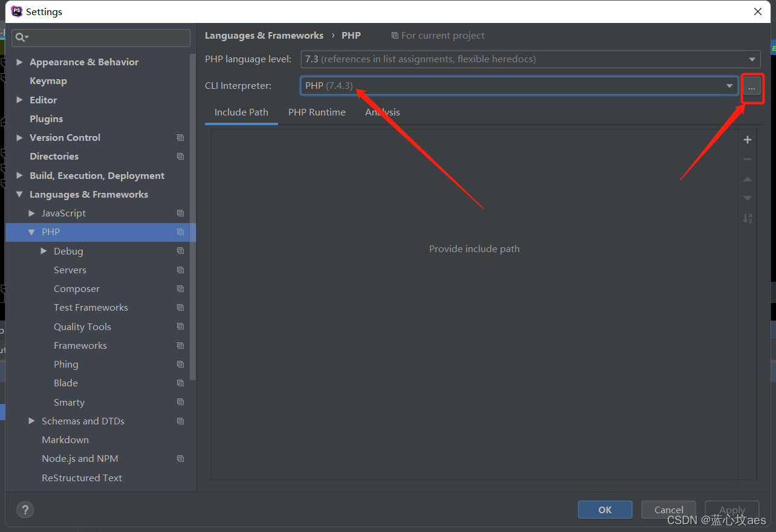Expand Build, Execution, Deployment section
776x532 pixels.
20,175
